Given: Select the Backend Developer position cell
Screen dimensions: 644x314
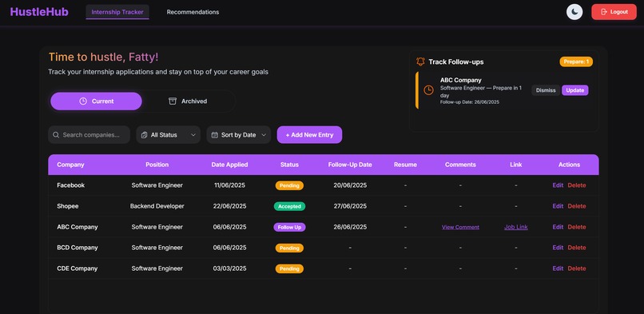Looking at the screenshot, I should tap(157, 206).
